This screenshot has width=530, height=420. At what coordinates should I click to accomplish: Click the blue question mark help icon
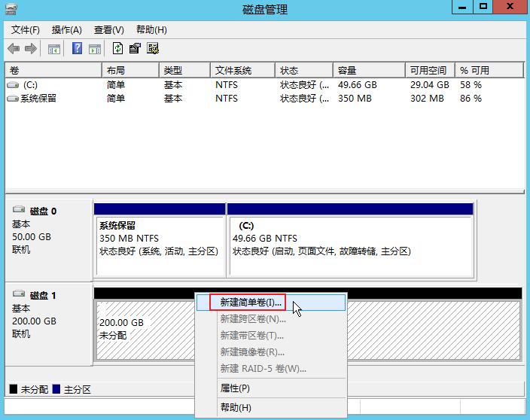77,49
